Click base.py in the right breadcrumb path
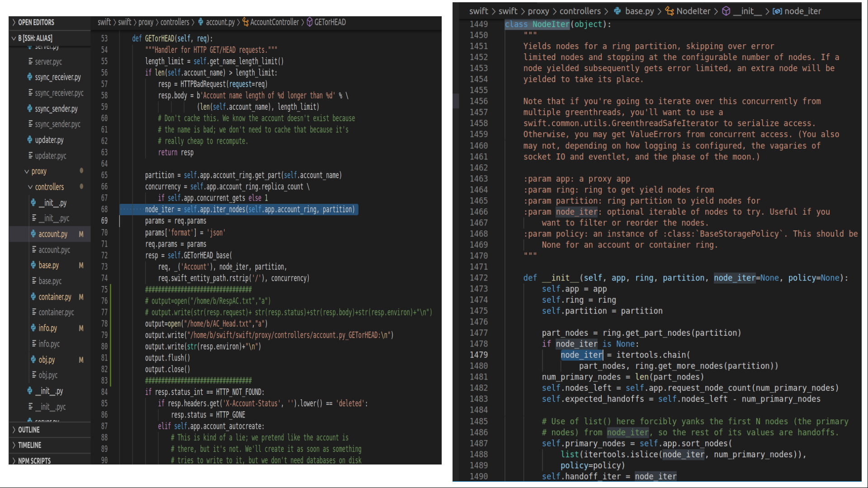Screen dimensions: 868x488 (x=639, y=11)
